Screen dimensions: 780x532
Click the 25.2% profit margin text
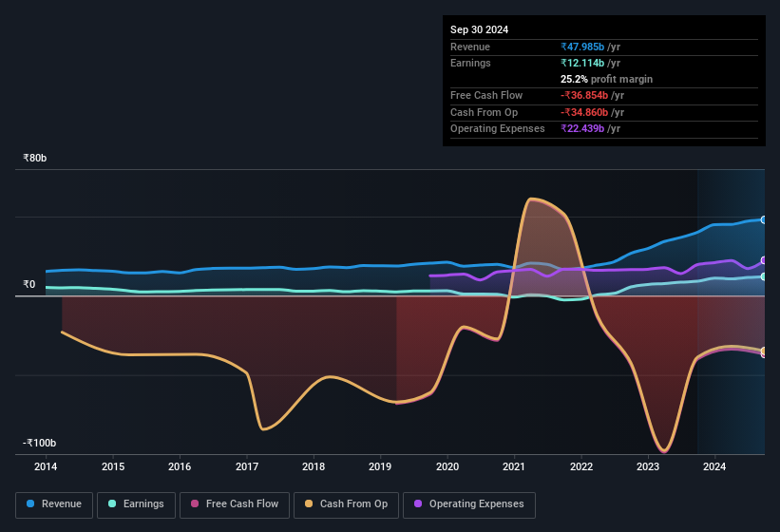(x=606, y=79)
